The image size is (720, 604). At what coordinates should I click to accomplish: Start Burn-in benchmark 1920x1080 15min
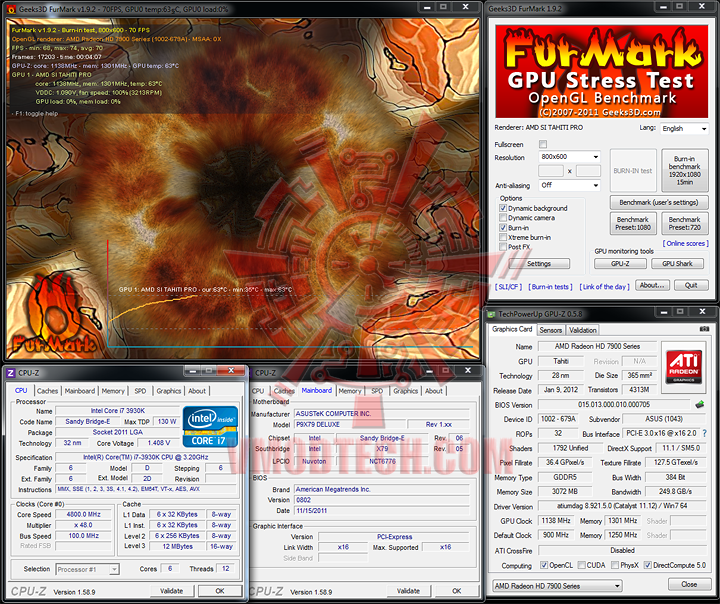tap(684, 170)
